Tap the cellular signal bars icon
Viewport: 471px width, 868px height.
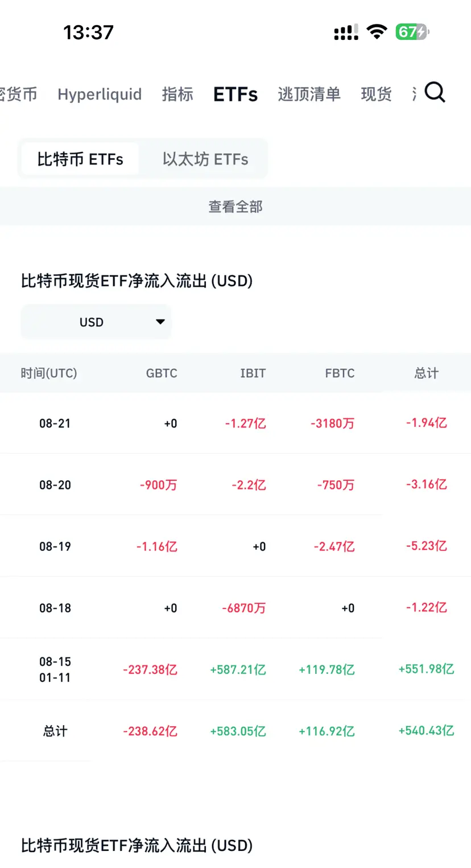[346, 32]
